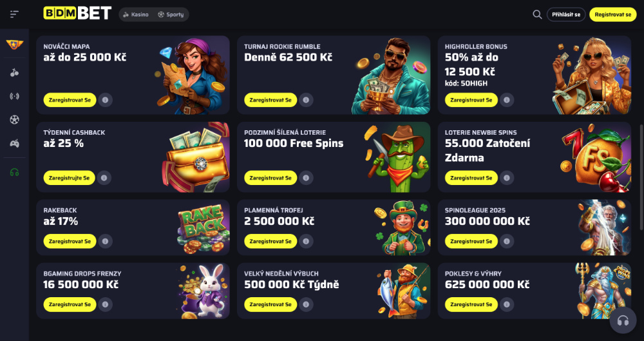Open the winged star promotions icon in sidebar
This screenshot has width=644, height=341.
click(14, 44)
